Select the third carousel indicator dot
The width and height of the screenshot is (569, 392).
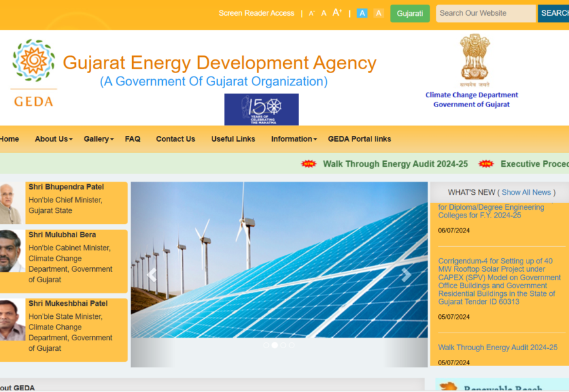pyautogui.click(x=283, y=345)
